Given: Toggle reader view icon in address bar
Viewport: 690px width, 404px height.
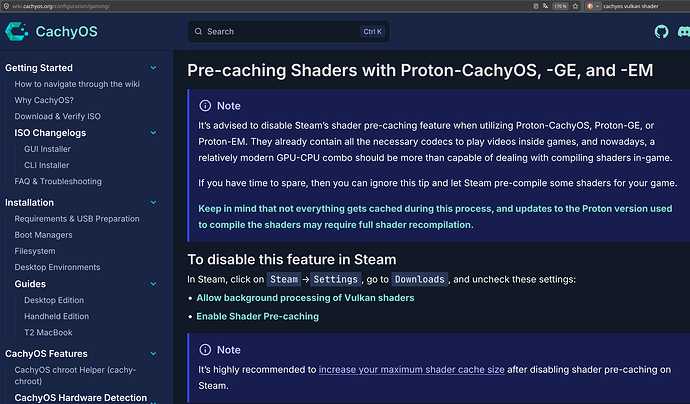Looking at the screenshot, I should pos(536,6).
